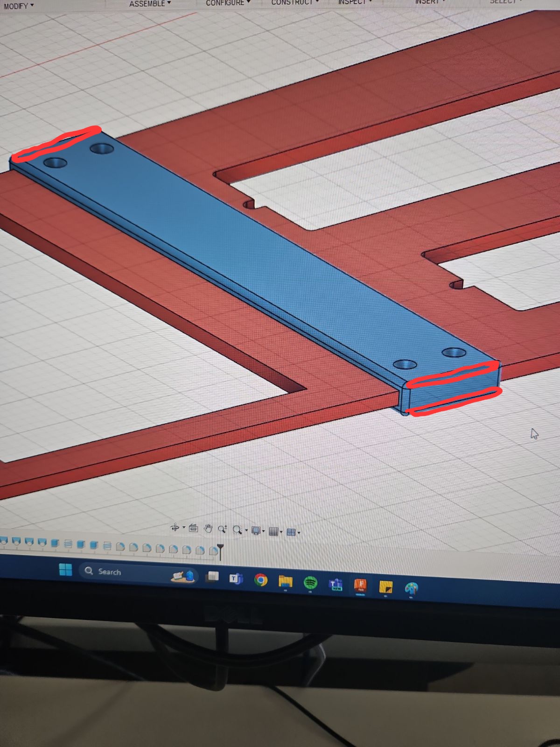Select the Pan hand tool
The height and width of the screenshot is (747, 560).
[208, 529]
